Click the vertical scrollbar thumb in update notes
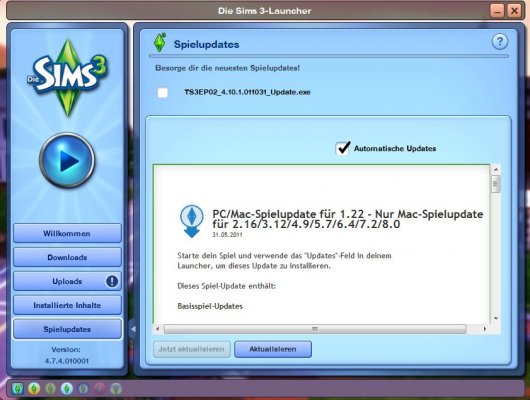 click(496, 184)
